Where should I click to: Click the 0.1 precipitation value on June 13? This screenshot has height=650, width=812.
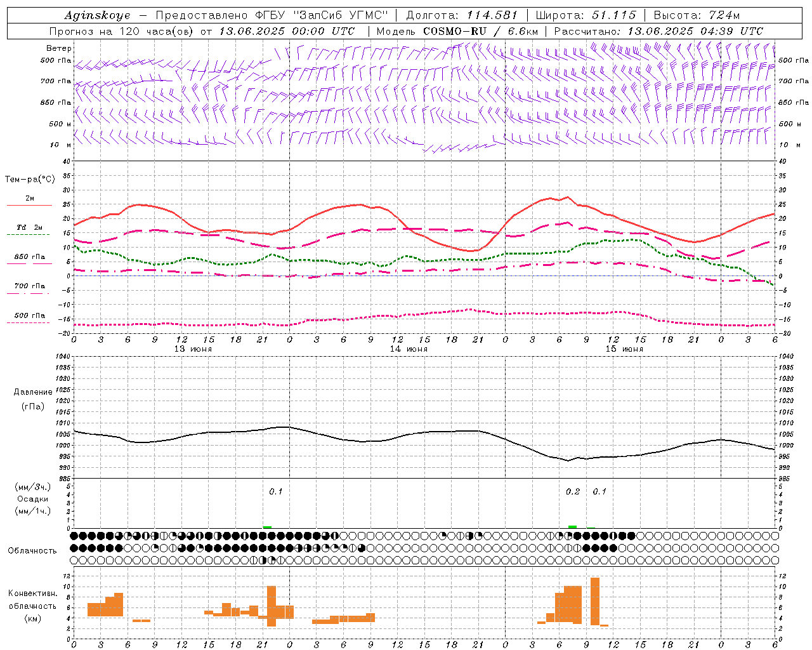(276, 491)
